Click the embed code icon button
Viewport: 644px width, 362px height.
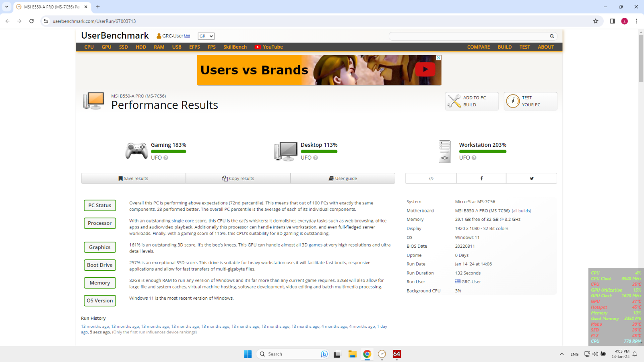point(431,179)
